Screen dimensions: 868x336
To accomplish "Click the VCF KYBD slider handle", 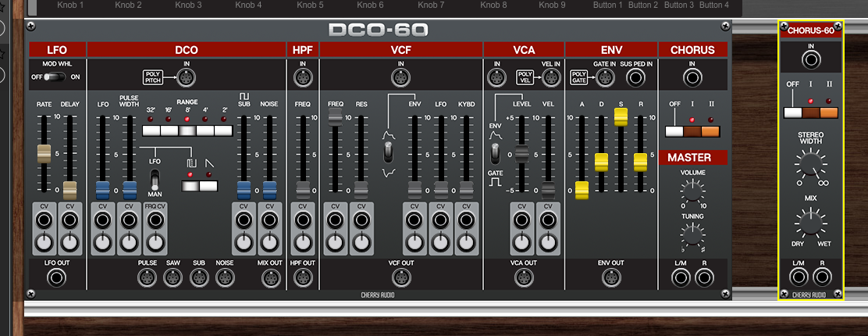I will (467, 190).
